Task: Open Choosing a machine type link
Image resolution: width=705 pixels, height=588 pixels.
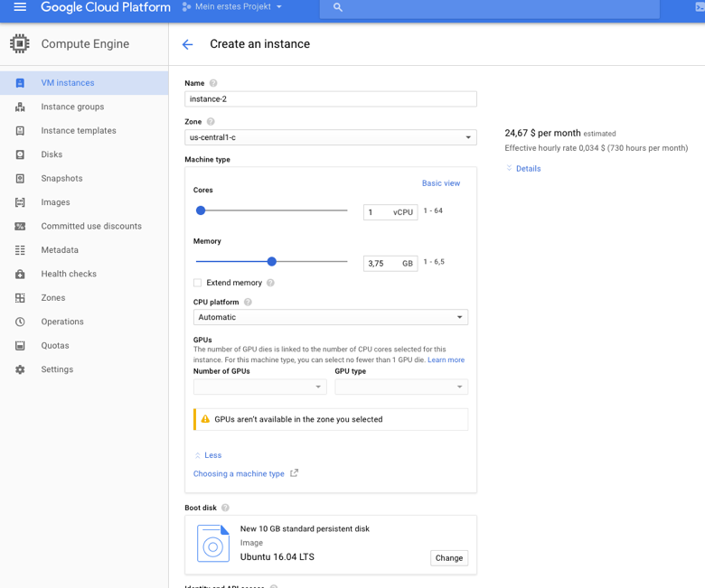Action: coord(239,473)
